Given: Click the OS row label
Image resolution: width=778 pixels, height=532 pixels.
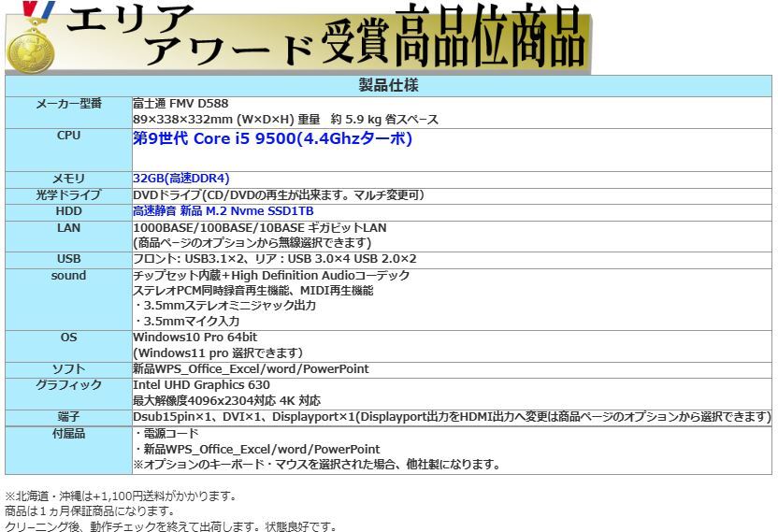Looking at the screenshot, I should [68, 338].
